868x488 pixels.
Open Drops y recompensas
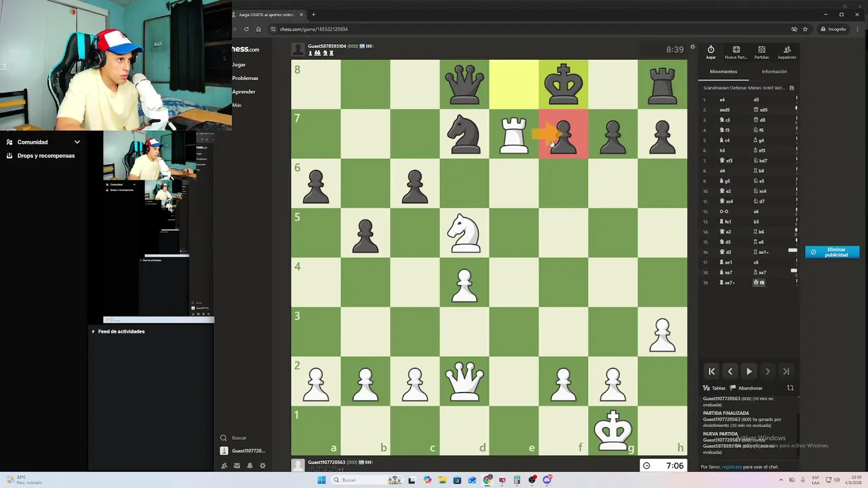click(41, 156)
